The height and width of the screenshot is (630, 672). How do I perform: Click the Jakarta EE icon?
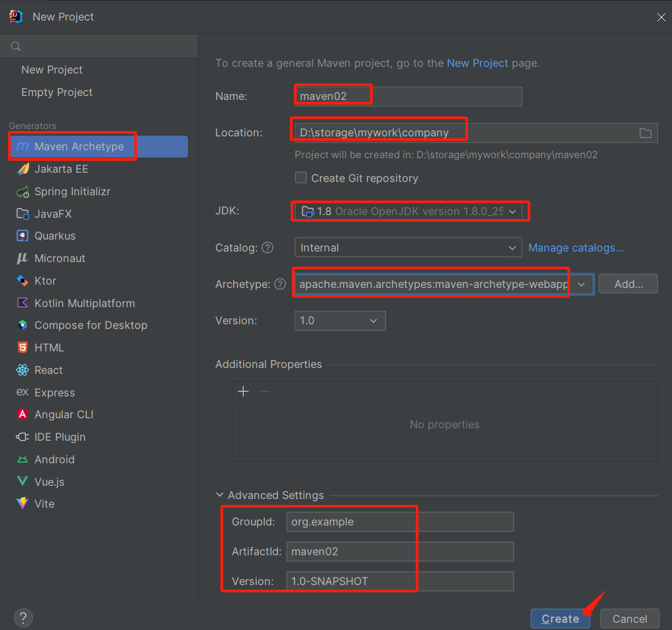23,169
